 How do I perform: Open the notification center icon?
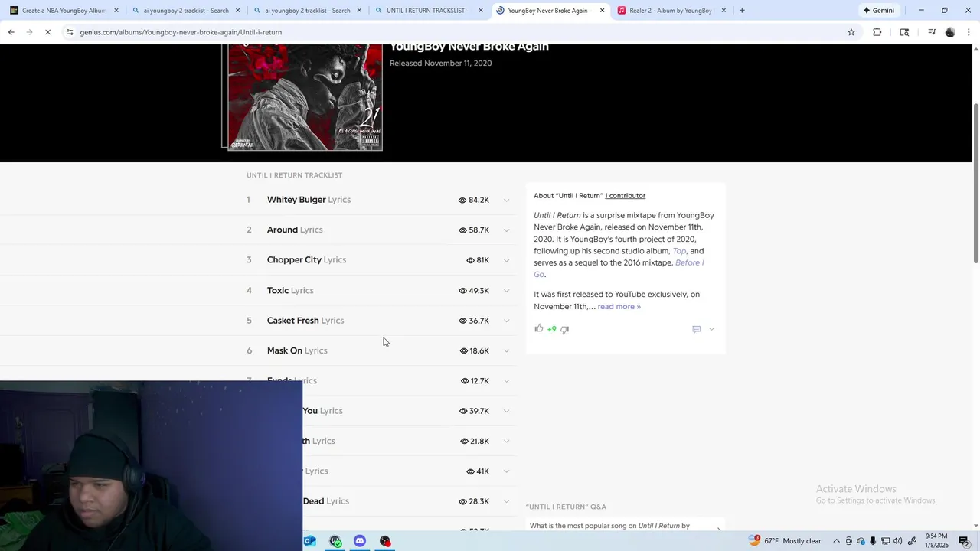click(964, 541)
